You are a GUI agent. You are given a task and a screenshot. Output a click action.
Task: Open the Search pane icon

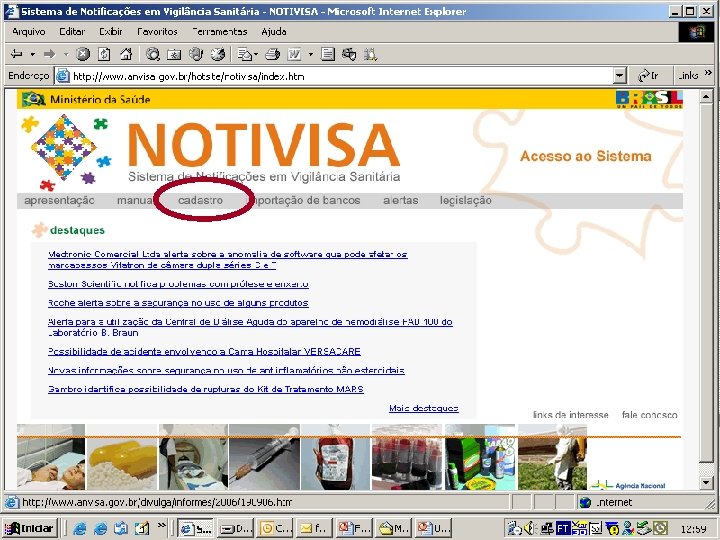(x=152, y=54)
